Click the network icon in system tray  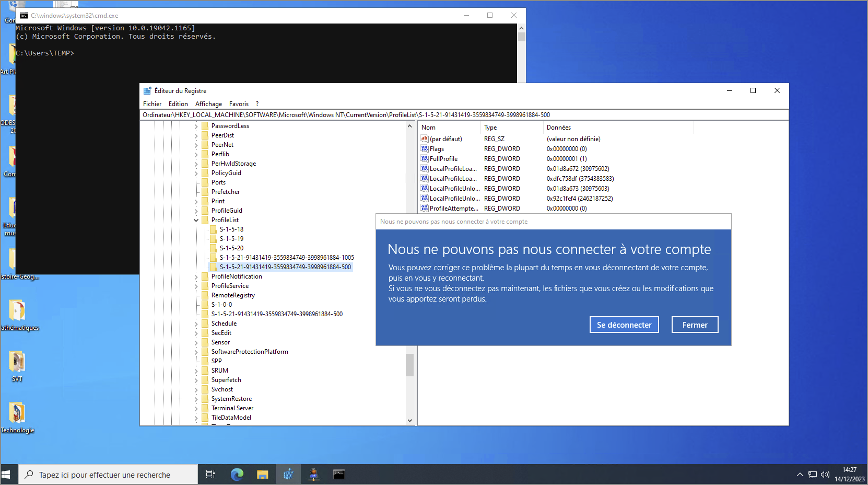pos(813,475)
